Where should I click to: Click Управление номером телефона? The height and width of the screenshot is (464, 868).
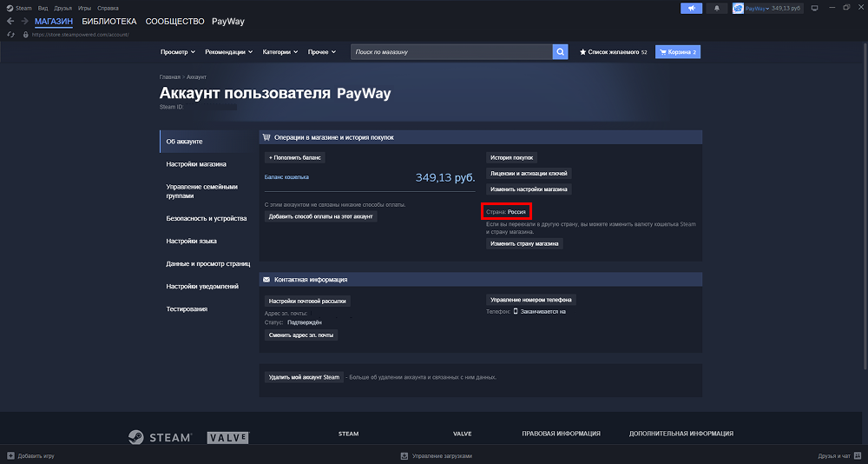(x=531, y=300)
